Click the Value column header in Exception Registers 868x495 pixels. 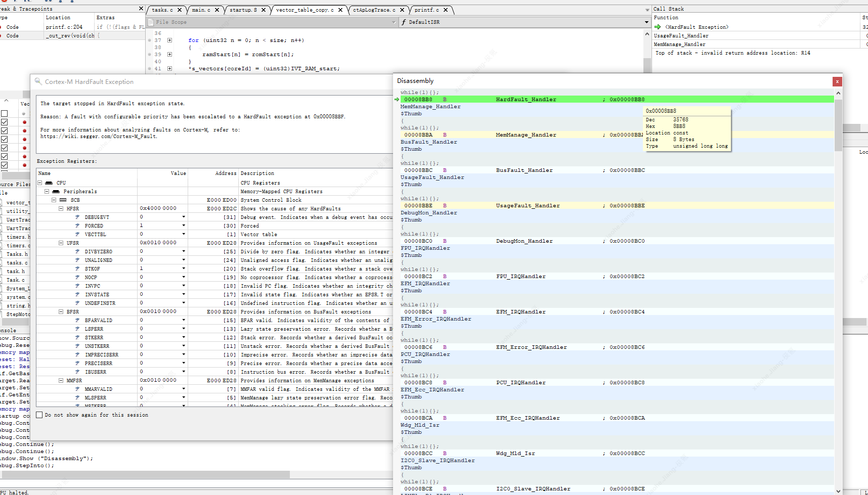[163, 173]
